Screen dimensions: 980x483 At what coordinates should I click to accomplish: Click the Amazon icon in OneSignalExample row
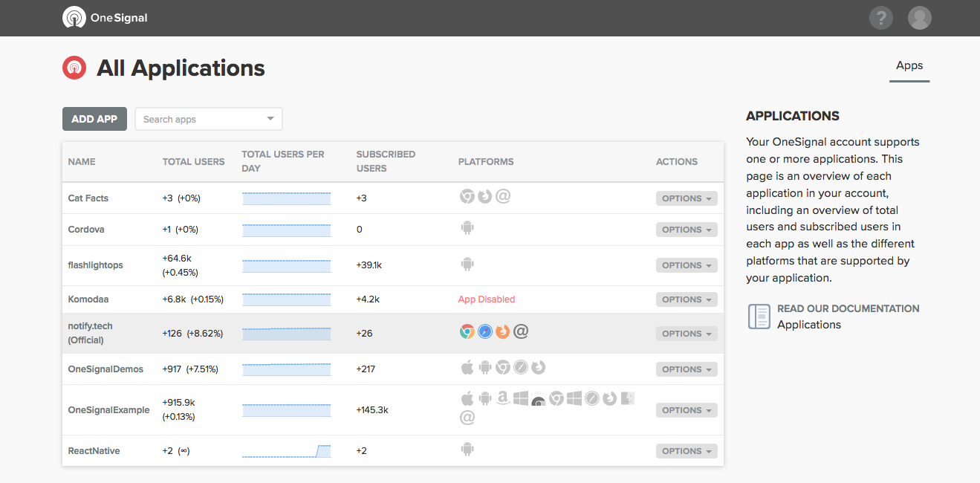click(503, 398)
